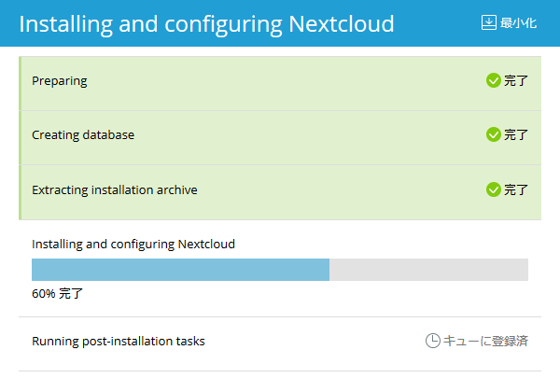Click green checkmark icon beside Preparing
Screen dimensions: 560x392
pyautogui.click(x=494, y=80)
